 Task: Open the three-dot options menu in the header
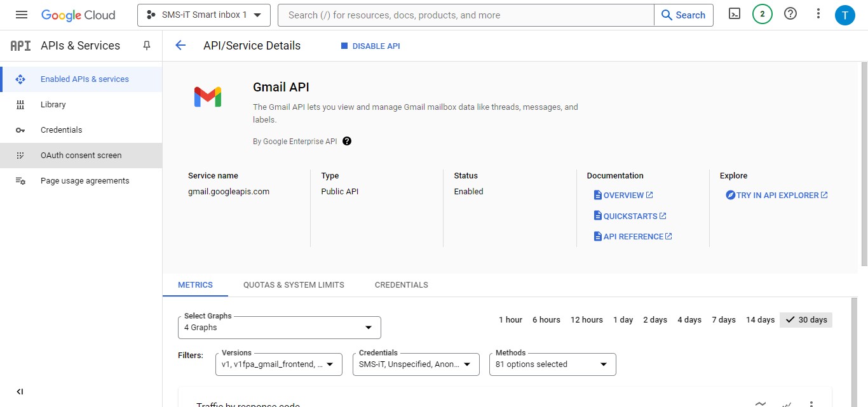pos(818,13)
